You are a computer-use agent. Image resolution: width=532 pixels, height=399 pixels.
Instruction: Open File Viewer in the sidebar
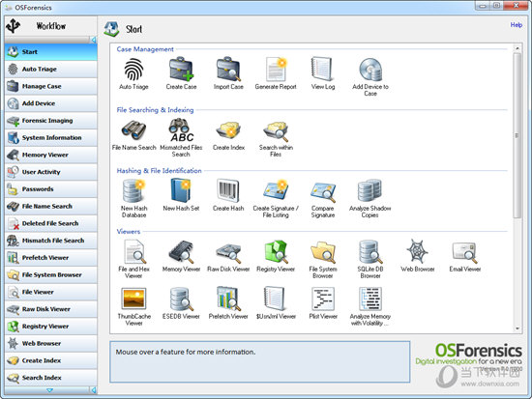click(x=51, y=292)
